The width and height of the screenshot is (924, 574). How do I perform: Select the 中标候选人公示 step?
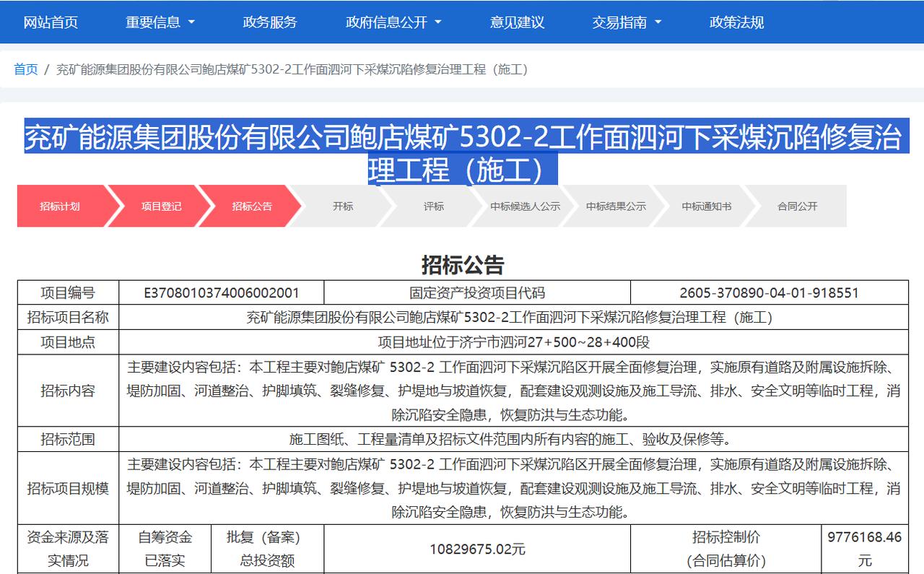click(x=525, y=206)
